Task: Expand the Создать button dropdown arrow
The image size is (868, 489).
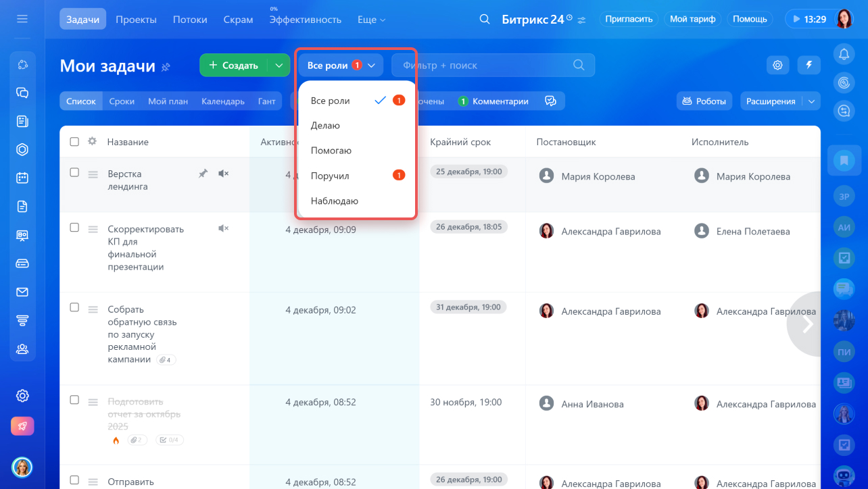Action: (279, 65)
